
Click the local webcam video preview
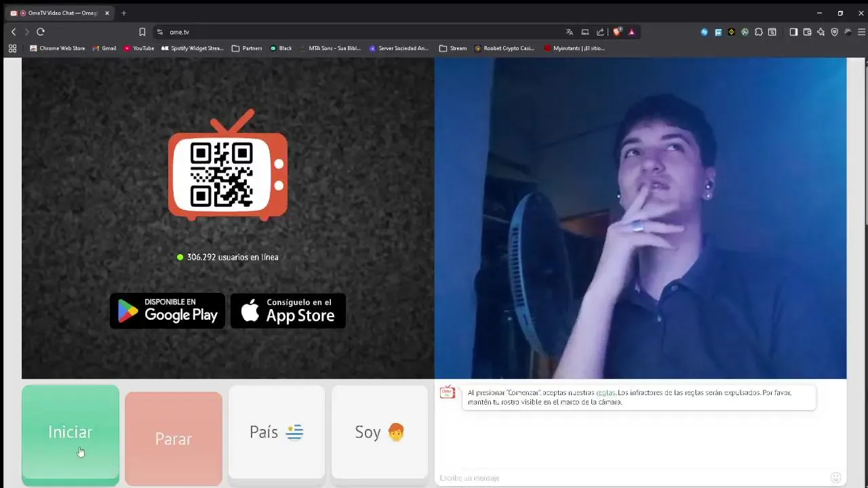click(640, 218)
